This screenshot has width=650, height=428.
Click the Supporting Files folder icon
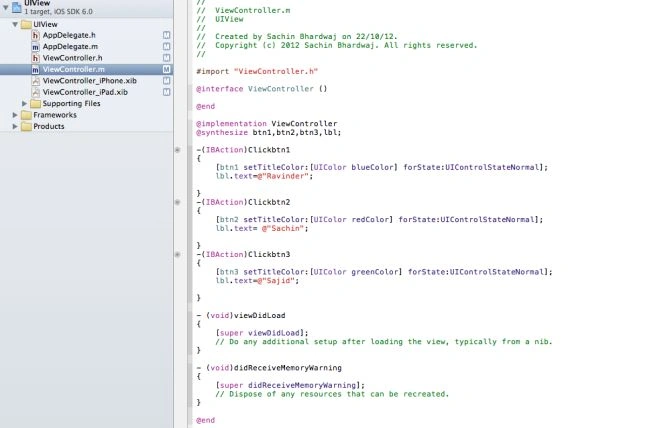tap(35, 103)
